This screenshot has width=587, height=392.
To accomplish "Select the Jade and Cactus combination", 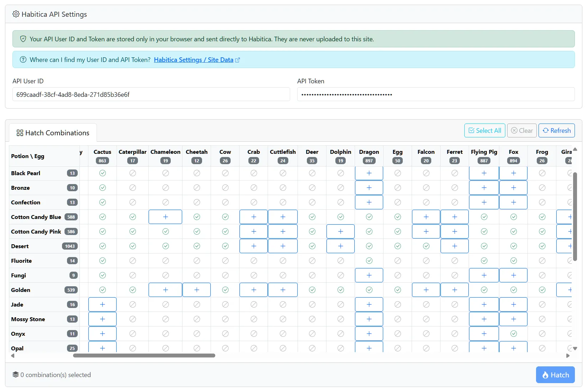I will (103, 304).
